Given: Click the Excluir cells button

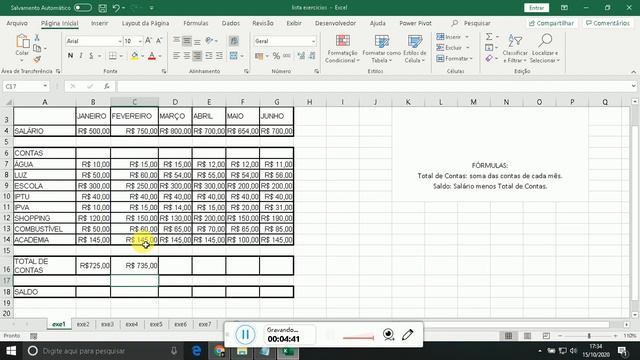Looking at the screenshot, I should [x=452, y=48].
